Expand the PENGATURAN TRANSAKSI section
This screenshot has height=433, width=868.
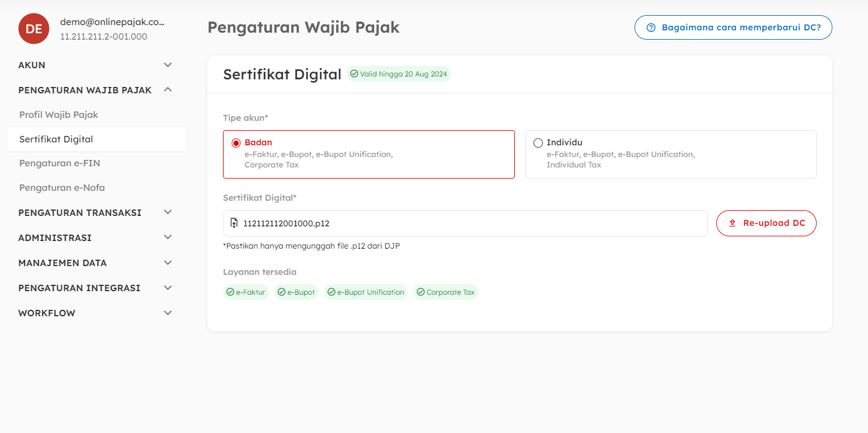pos(168,212)
